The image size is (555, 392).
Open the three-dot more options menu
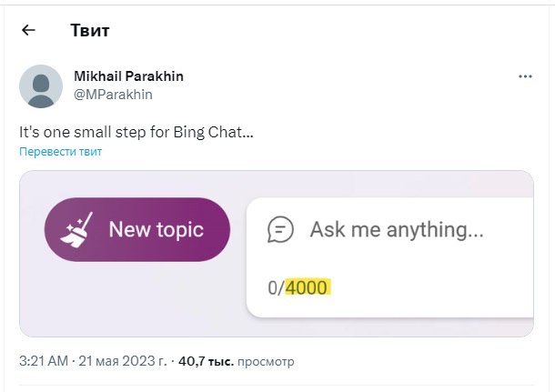click(x=525, y=76)
